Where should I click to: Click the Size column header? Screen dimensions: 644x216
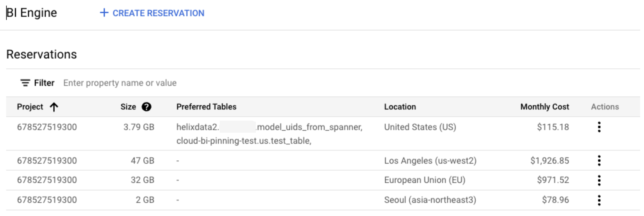coord(128,107)
